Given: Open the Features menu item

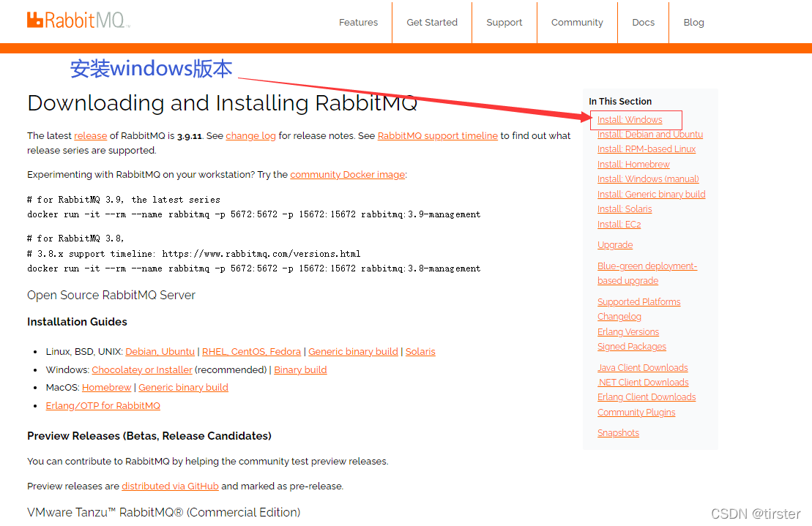Looking at the screenshot, I should coord(358,22).
